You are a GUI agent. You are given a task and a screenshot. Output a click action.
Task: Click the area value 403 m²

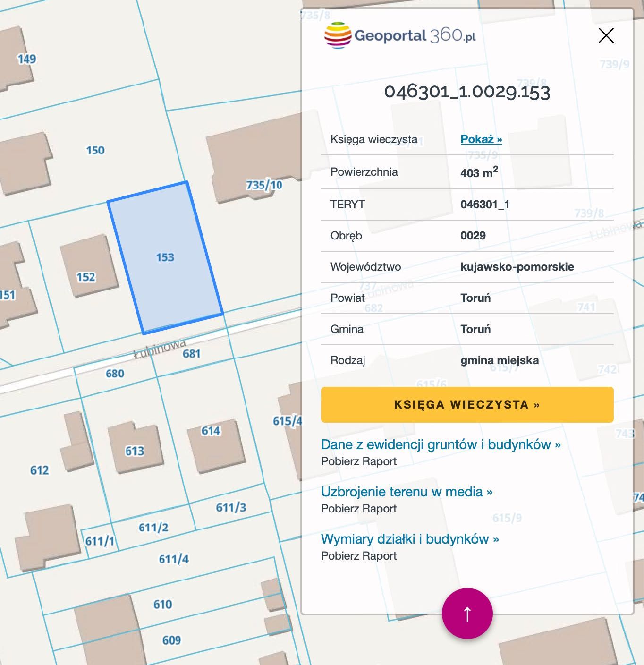(x=479, y=172)
